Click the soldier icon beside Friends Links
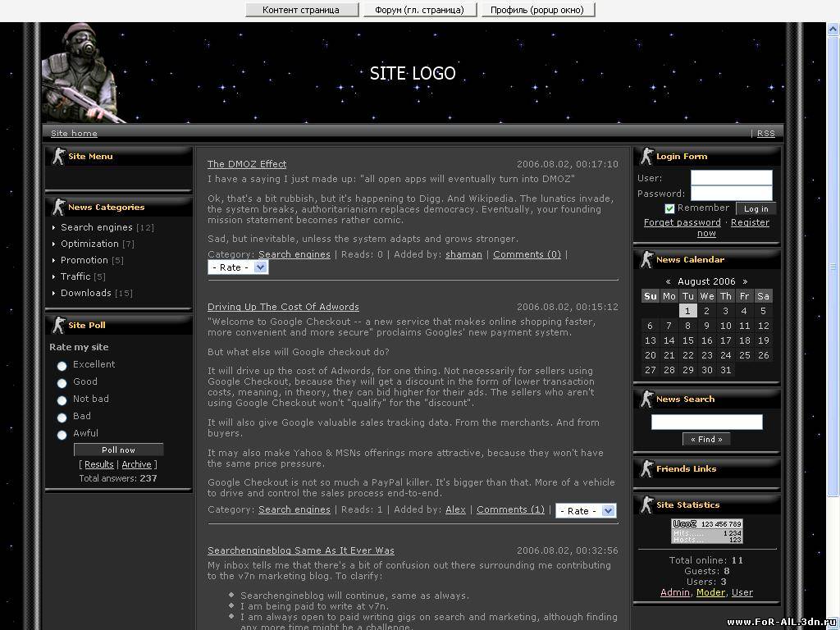840x630 pixels. [646, 468]
